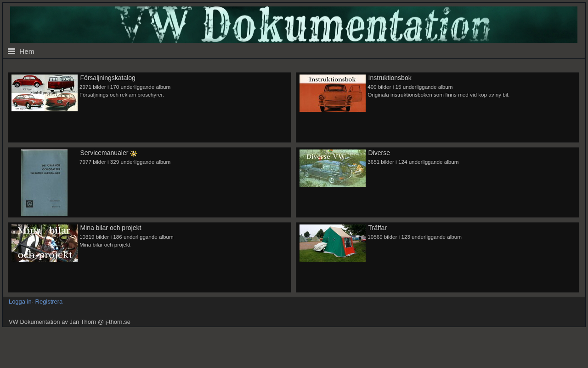The width and height of the screenshot is (588, 368).
Task: Click 'Försäljnings och reklam broschyrer.' description
Action: coord(122,95)
